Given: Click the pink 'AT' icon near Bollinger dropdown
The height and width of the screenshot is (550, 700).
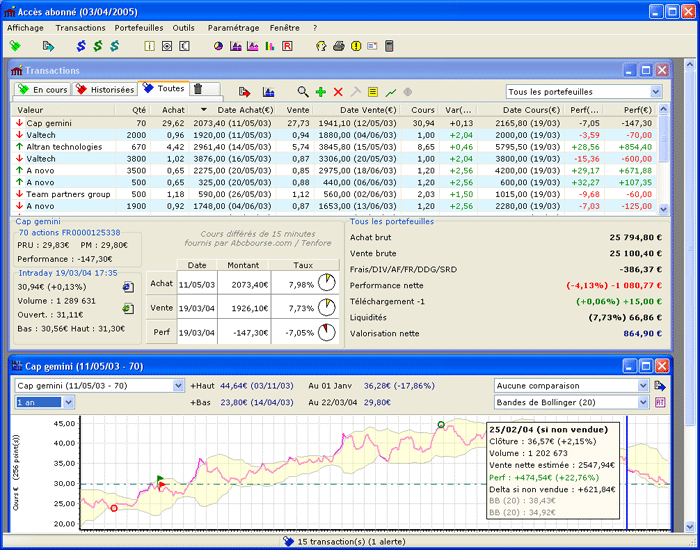Looking at the screenshot, I should click(x=660, y=402).
